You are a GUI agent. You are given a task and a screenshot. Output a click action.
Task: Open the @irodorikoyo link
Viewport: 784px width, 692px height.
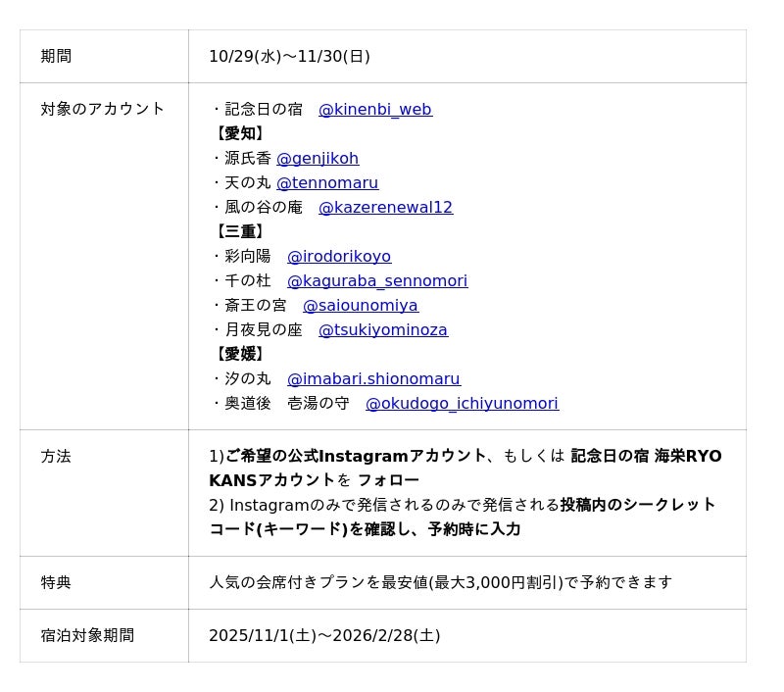[x=338, y=257]
